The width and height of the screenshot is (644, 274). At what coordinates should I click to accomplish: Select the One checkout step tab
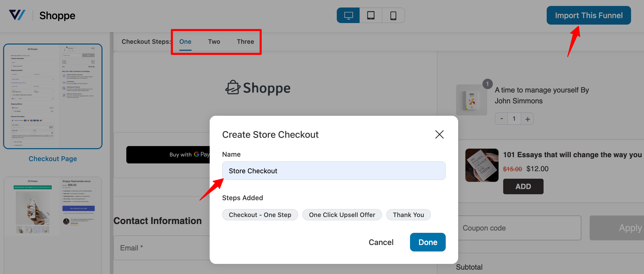[185, 42]
